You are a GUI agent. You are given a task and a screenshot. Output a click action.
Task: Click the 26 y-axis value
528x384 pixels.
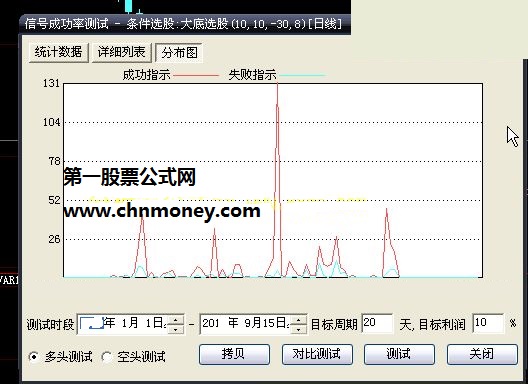coord(55,239)
